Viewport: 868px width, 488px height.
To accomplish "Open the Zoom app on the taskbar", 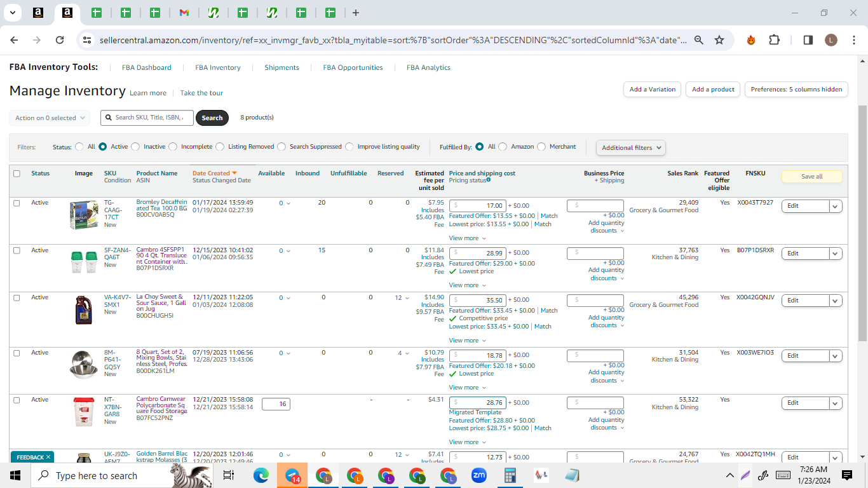I will [x=479, y=475].
